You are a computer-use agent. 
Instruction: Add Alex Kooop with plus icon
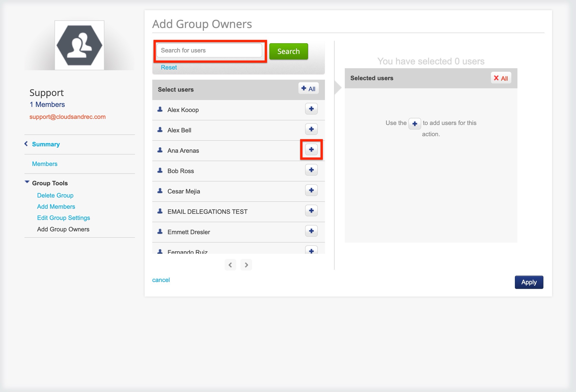point(311,109)
